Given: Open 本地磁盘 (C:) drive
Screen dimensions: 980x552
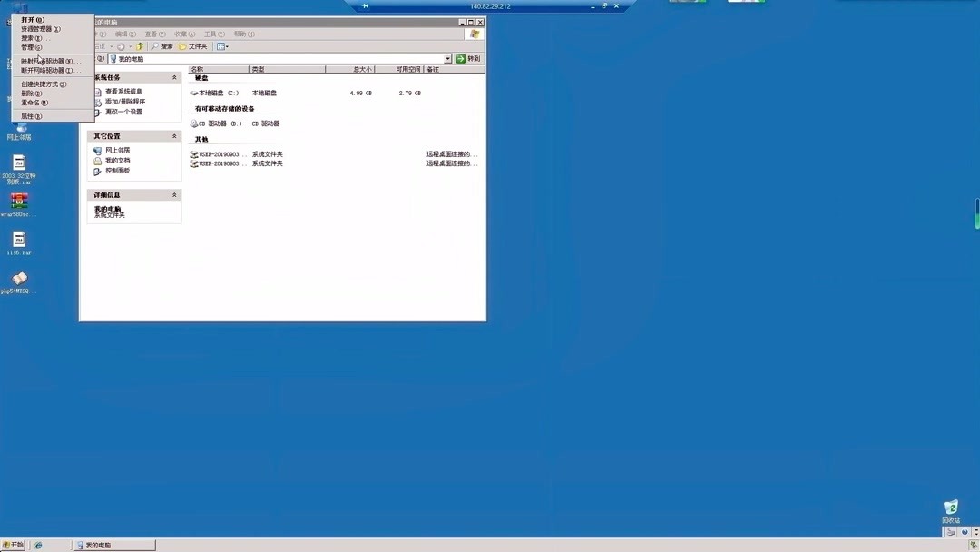Looking at the screenshot, I should point(216,92).
